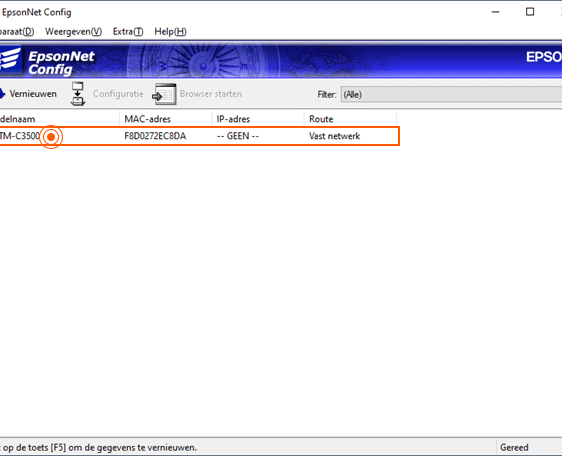Screen dimensions: 562x456
Task: Open the Weergeven menu
Action: point(73,32)
